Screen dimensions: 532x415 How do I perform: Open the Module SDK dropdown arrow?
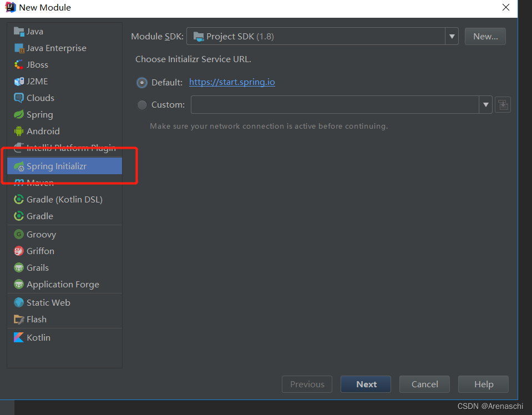coord(452,36)
